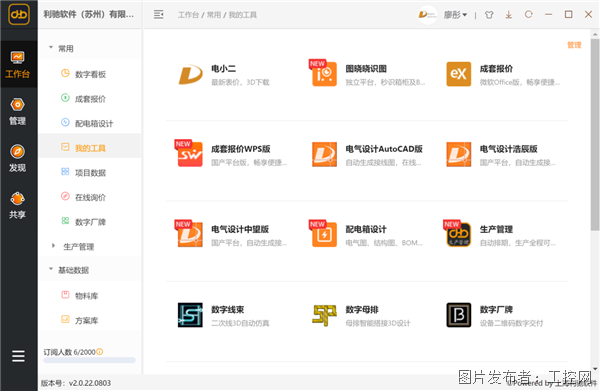Switch to 工作台 in the left rail
This screenshot has width=600, height=391.
[18, 64]
